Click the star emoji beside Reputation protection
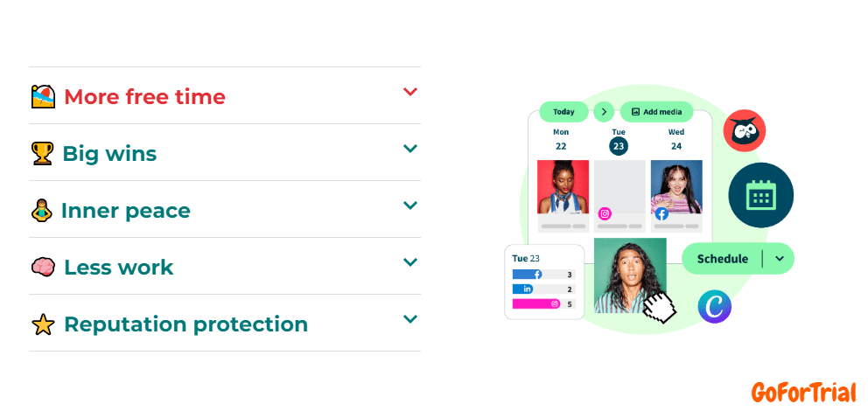This screenshot has height=411, width=868. pyautogui.click(x=43, y=324)
